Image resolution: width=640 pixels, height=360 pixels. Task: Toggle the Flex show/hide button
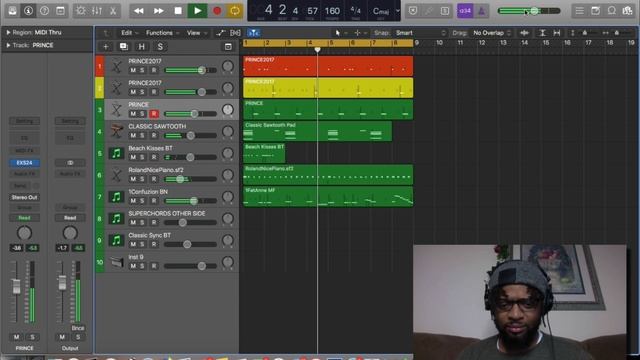click(236, 33)
